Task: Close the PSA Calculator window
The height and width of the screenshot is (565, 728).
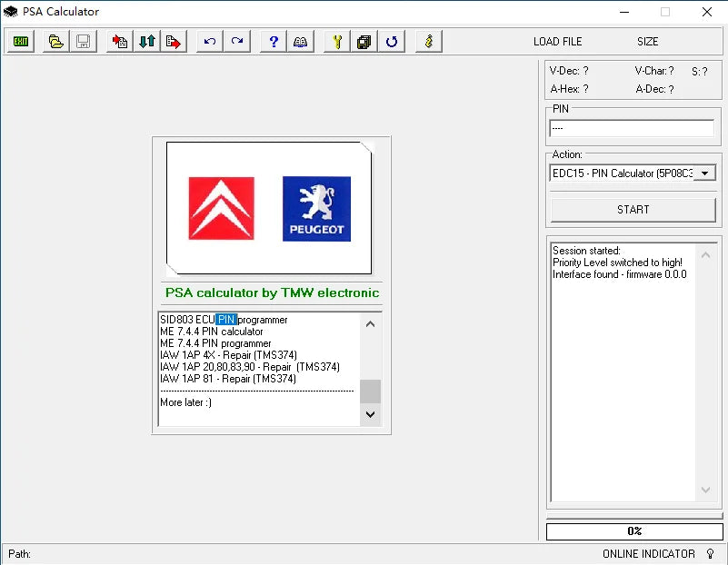Action: tap(707, 12)
